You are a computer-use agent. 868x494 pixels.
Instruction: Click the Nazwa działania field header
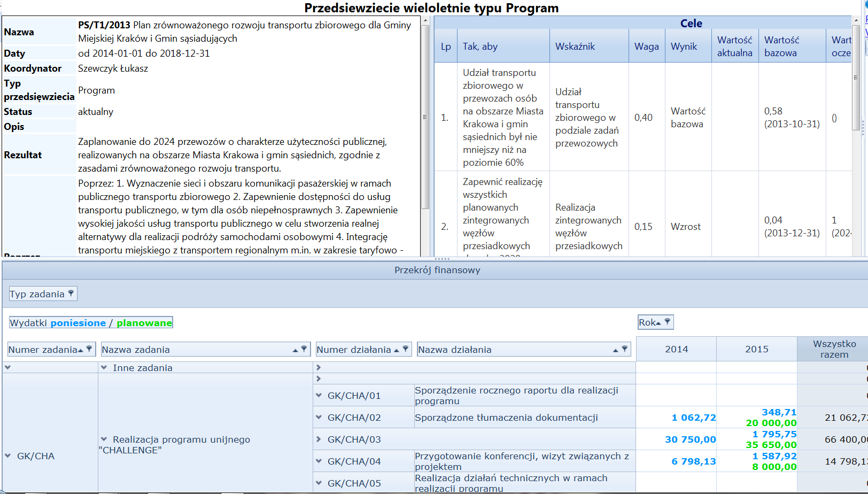click(524, 350)
